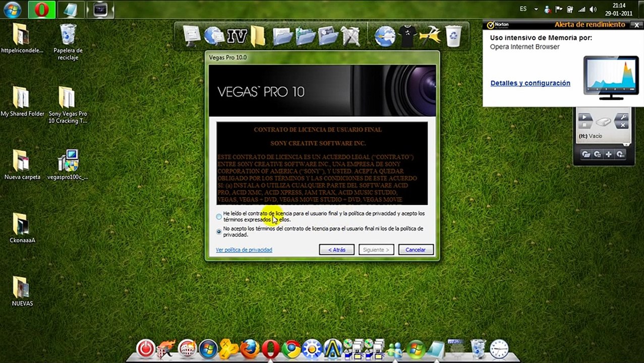Select 'No acepto los términos' radio option
The height and width of the screenshot is (363, 644).
(219, 232)
